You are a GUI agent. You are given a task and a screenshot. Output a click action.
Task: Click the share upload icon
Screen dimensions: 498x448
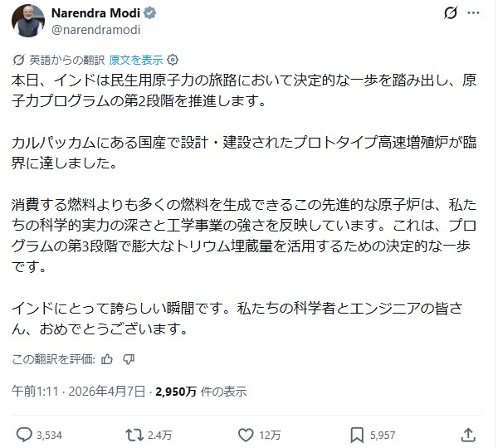(468, 433)
